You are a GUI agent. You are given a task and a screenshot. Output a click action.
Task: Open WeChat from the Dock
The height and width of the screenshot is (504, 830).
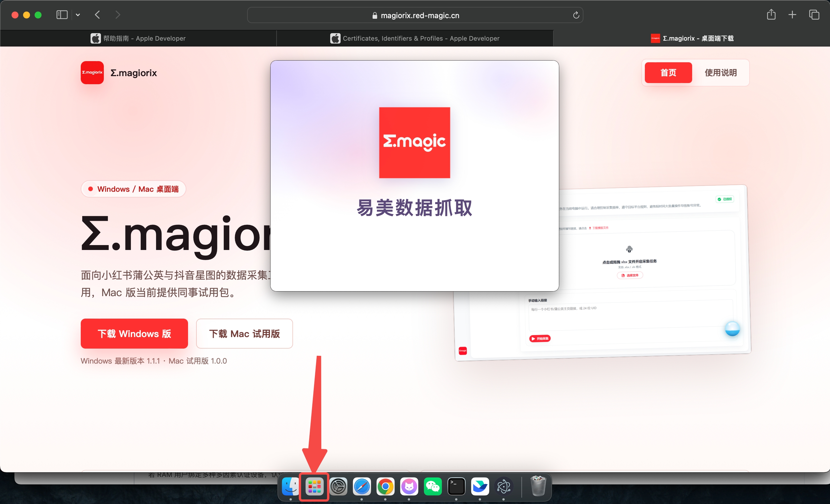[x=433, y=486]
